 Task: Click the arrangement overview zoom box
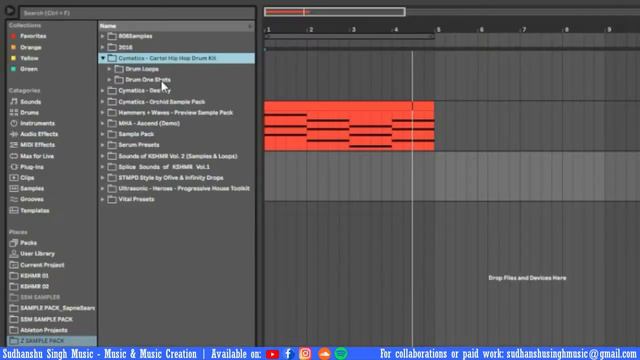point(334,12)
